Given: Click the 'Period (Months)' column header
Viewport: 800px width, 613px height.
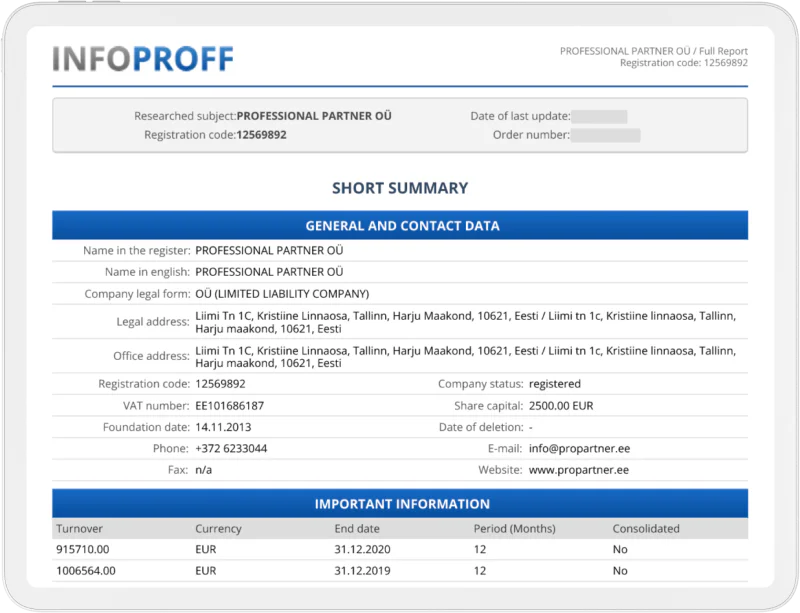Looking at the screenshot, I should click(x=514, y=529).
